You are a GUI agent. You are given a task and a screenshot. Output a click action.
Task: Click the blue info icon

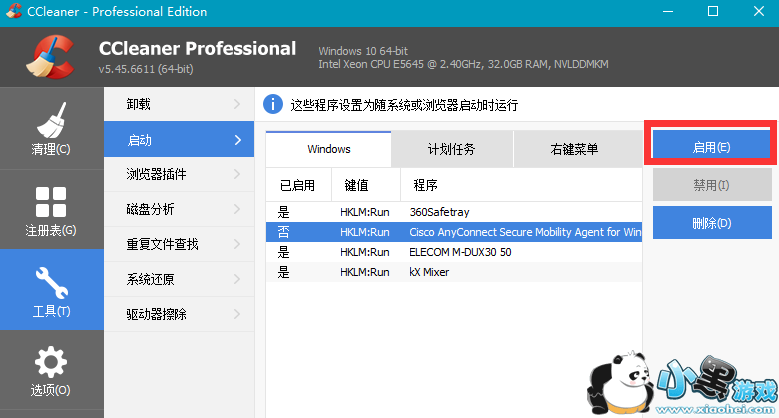click(273, 104)
